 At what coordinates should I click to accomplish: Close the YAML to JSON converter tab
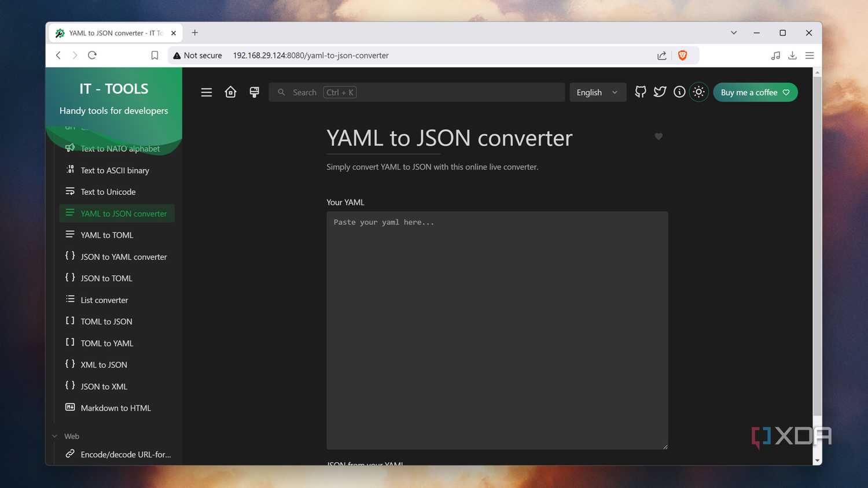174,34
